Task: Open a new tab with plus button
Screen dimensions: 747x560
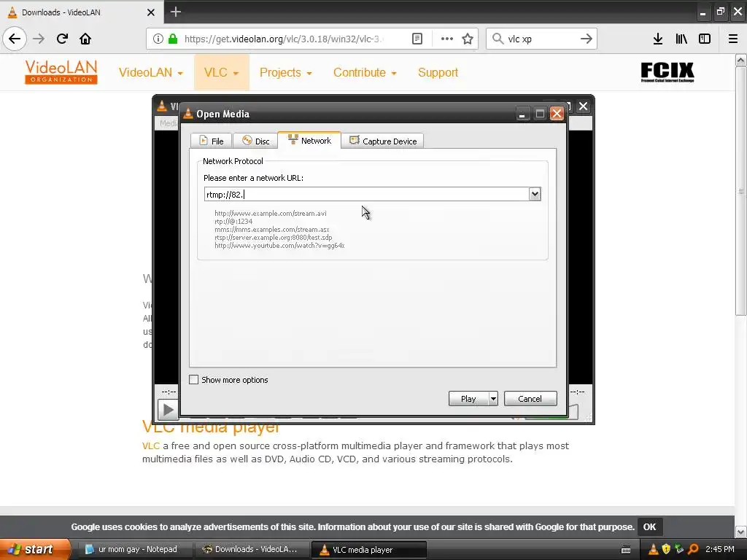Action: tap(175, 12)
